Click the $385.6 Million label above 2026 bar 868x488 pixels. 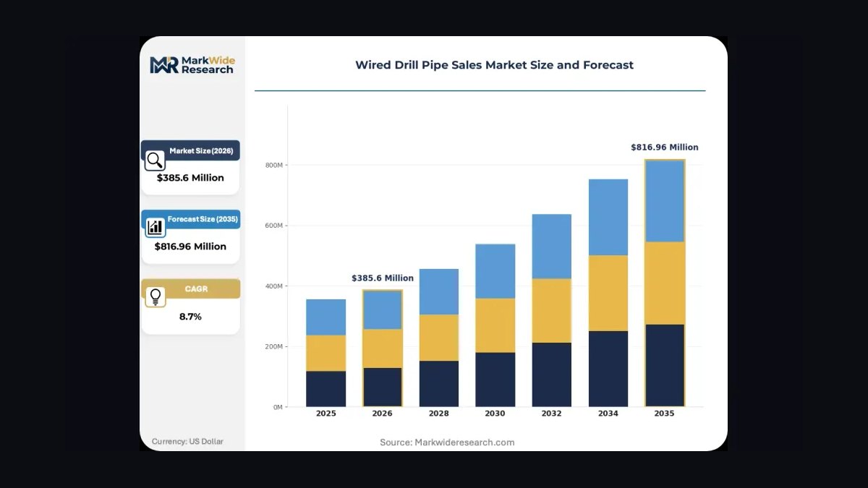383,278
